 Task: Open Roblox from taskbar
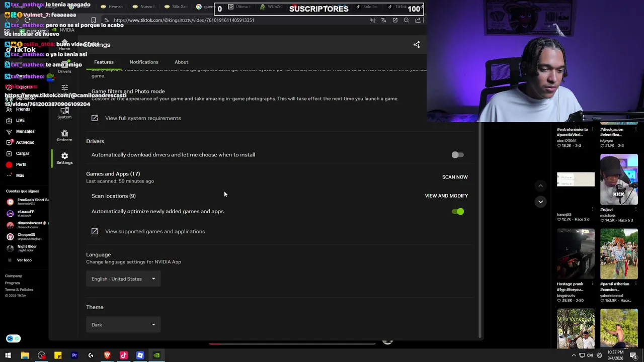click(140, 355)
